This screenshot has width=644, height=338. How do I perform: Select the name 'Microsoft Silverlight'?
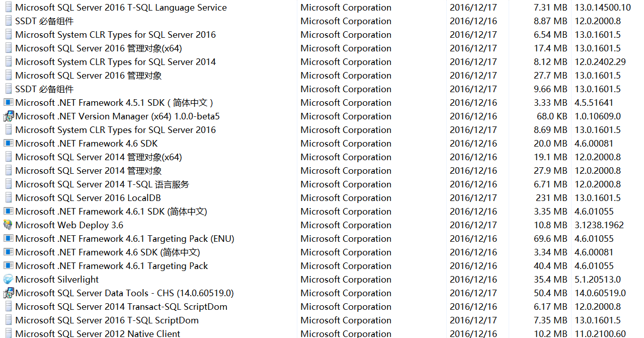pos(57,280)
